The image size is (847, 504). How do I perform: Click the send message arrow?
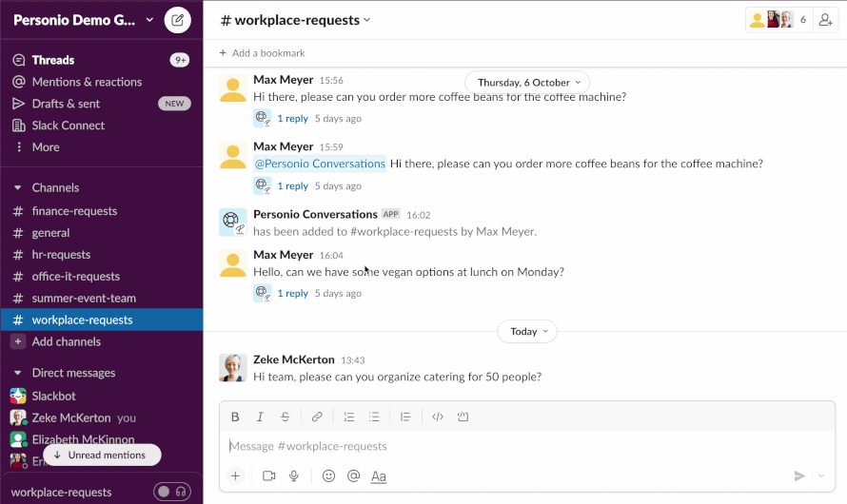799,475
